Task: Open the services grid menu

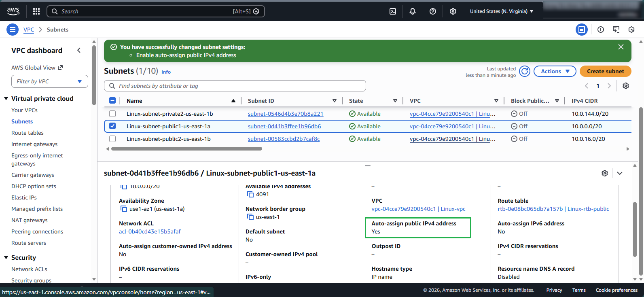Action: (x=36, y=11)
